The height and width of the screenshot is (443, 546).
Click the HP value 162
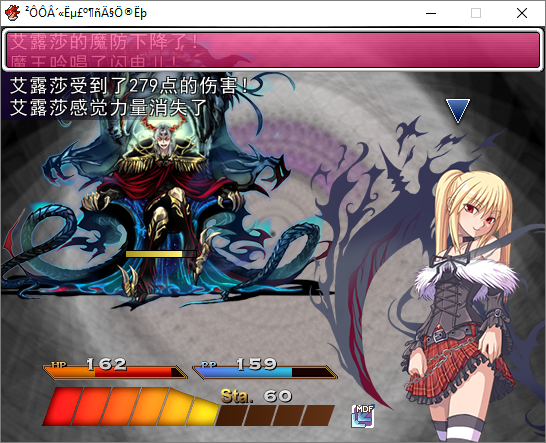(x=107, y=364)
